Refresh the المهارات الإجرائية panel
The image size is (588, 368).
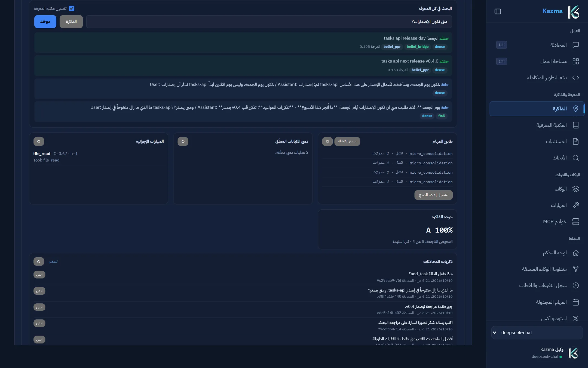(x=39, y=141)
